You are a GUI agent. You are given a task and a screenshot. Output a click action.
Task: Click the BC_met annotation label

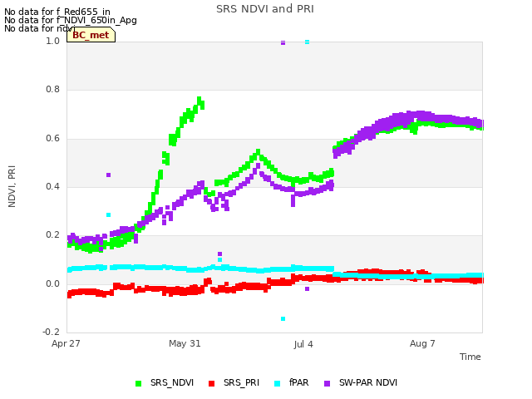[x=91, y=35]
